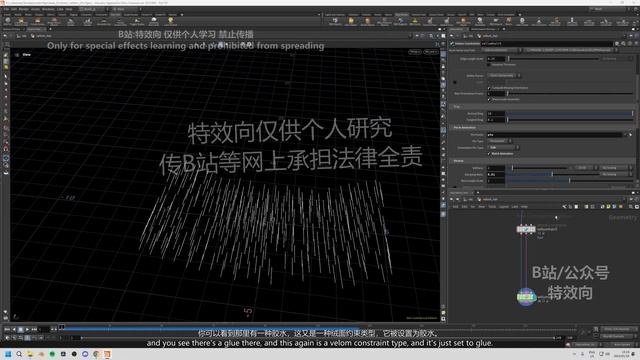Go back in network editor path bar
Viewport: 640px width, 360px height.
[x=452, y=199]
